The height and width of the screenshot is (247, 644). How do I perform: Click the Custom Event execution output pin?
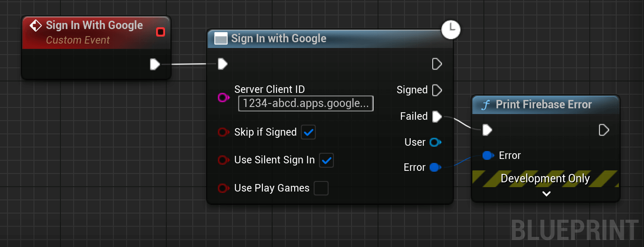click(155, 64)
